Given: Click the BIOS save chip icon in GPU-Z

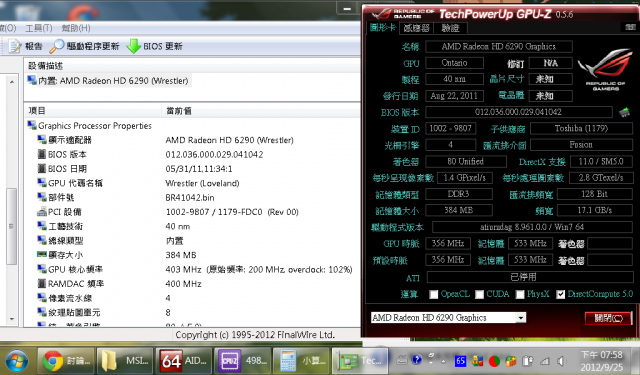Looking at the screenshot, I should (x=624, y=112).
